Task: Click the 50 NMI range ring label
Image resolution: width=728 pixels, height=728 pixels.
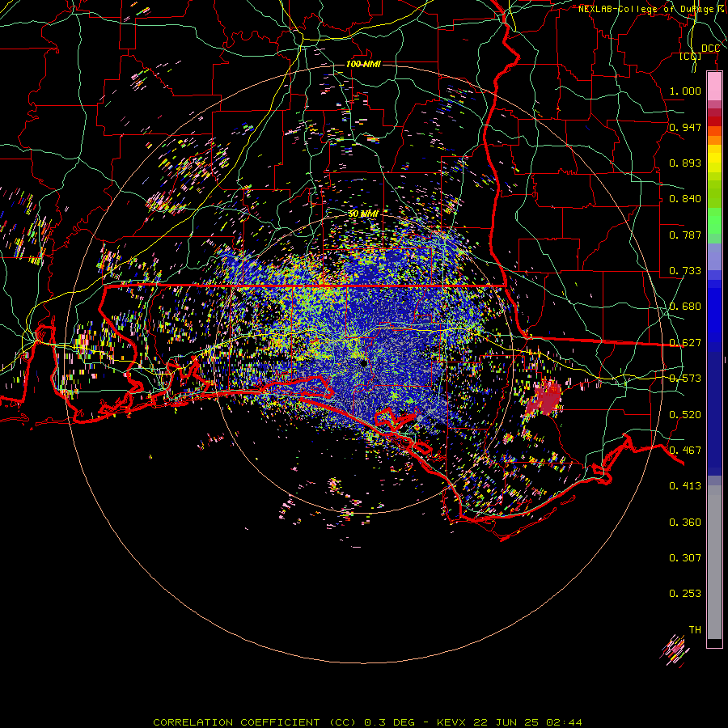Action: (x=363, y=214)
